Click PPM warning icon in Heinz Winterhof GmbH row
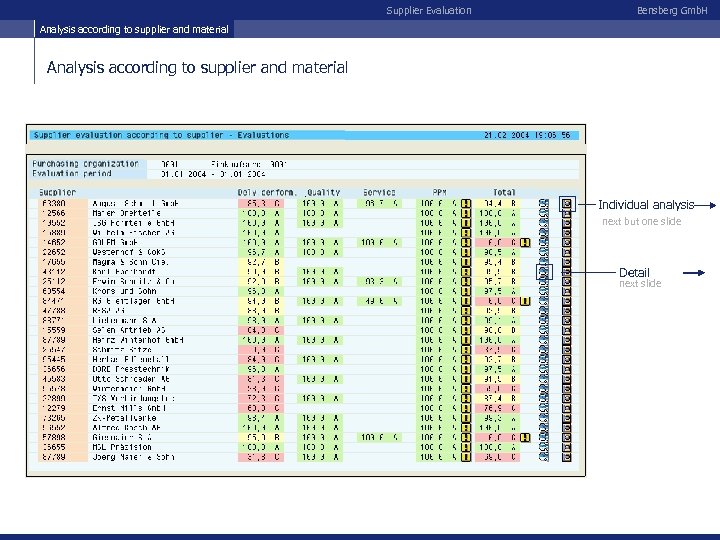720x540 pixels. pyautogui.click(x=466, y=340)
